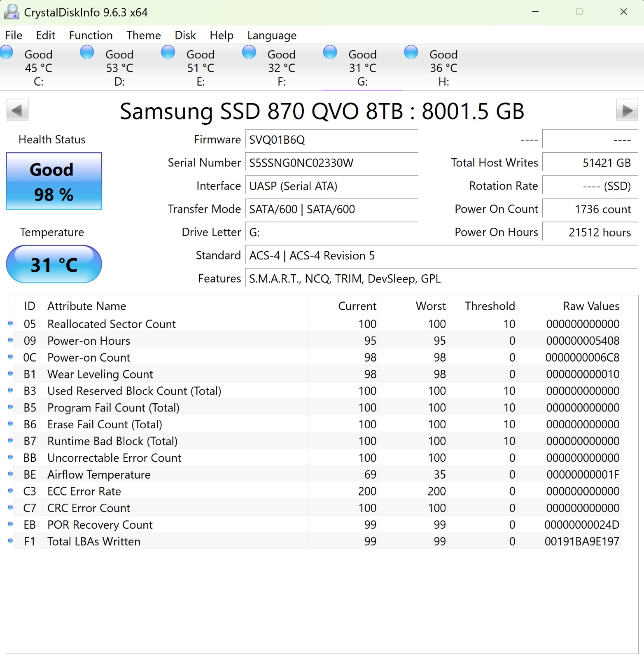Screen dimensions: 644x659
Task: Select the E: disk tab at 51 °C
Action: 201,68
